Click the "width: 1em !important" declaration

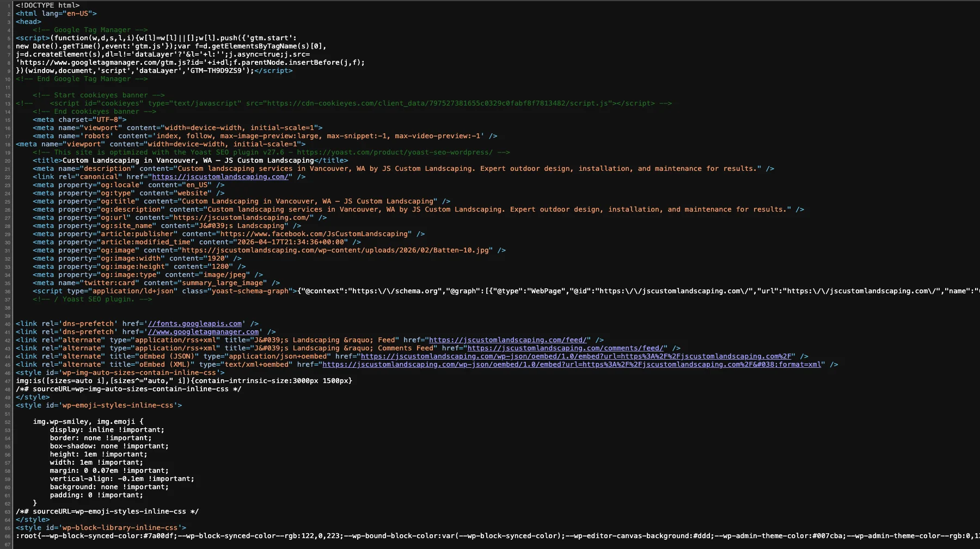pos(96,462)
